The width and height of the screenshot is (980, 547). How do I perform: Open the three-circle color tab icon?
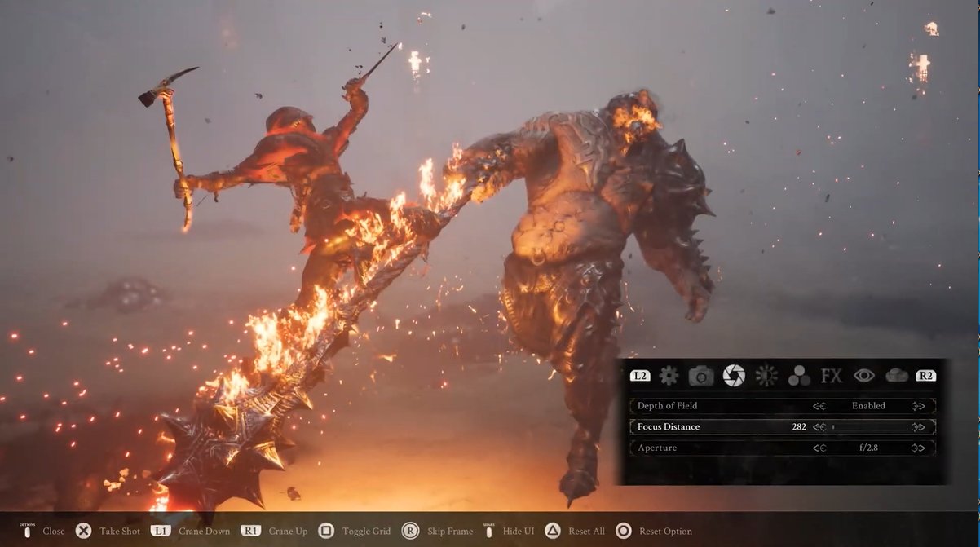click(x=799, y=376)
